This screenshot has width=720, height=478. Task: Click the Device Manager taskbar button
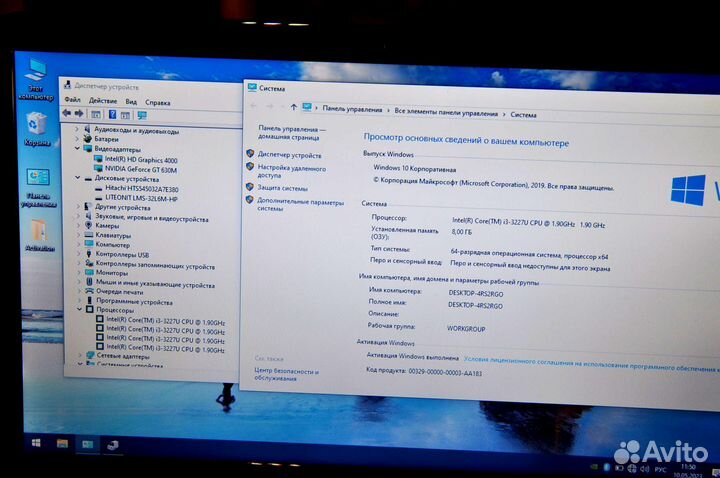(x=112, y=445)
